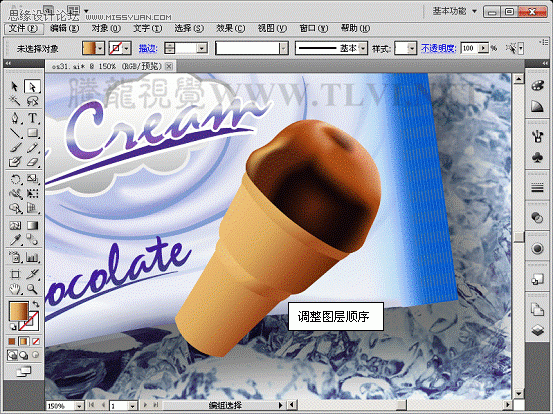553x414 pixels.
Task: Open the Appearance panel circle icon
Action: click(x=537, y=248)
